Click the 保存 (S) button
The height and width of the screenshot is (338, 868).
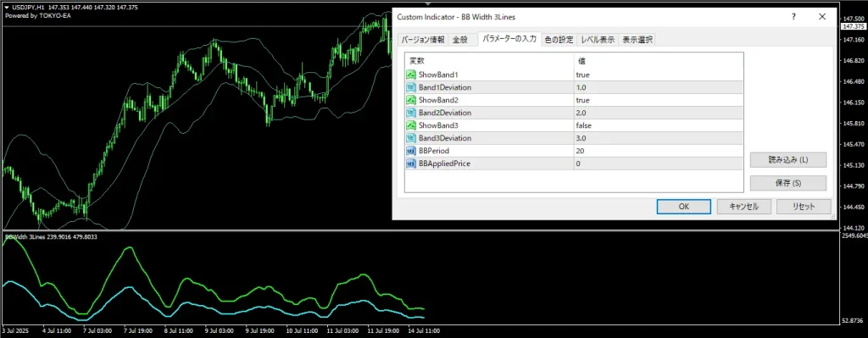[x=788, y=183]
